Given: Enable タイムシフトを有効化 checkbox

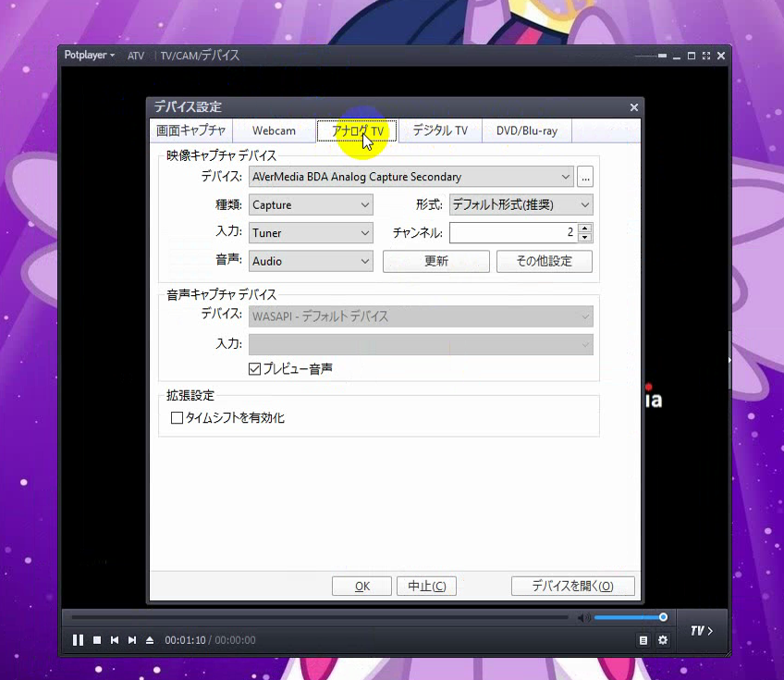Looking at the screenshot, I should (177, 417).
